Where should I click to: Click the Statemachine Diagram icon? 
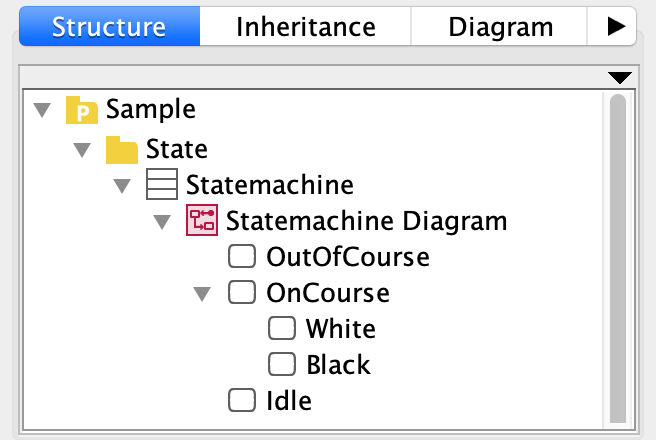click(x=201, y=220)
